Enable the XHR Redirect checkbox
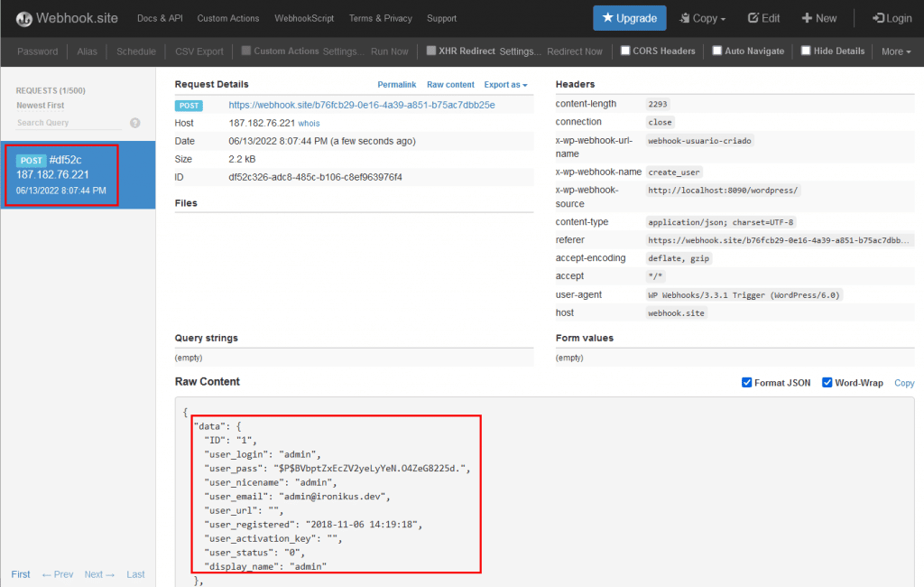 coord(431,51)
